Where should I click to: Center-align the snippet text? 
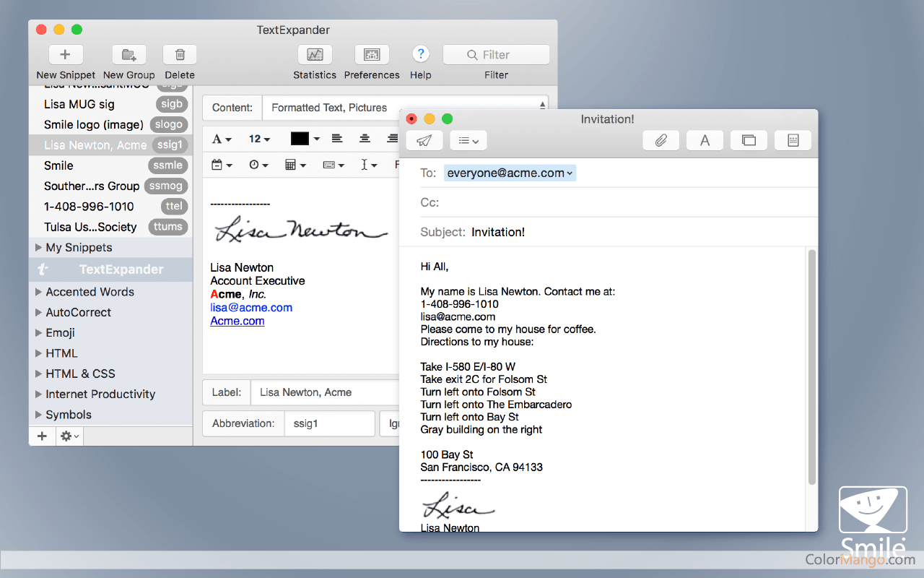(x=365, y=139)
